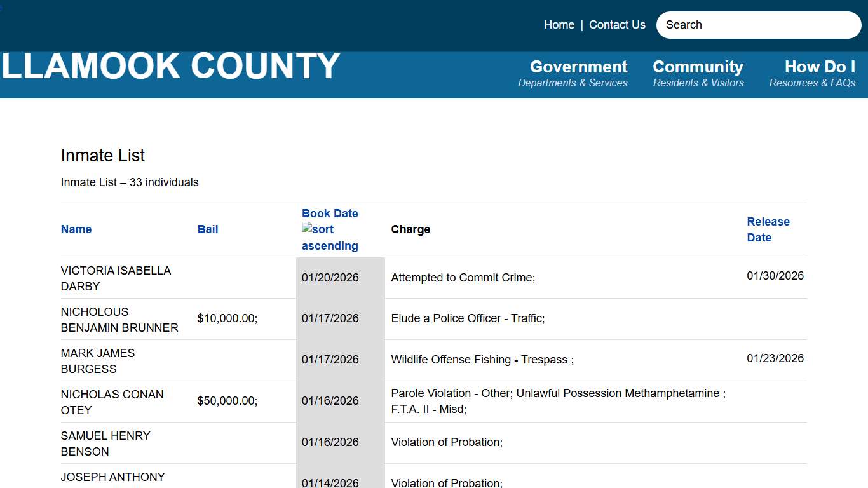Open SAMUEL HENRY BENSON's details
This screenshot has height=488, width=868.
pos(105,443)
